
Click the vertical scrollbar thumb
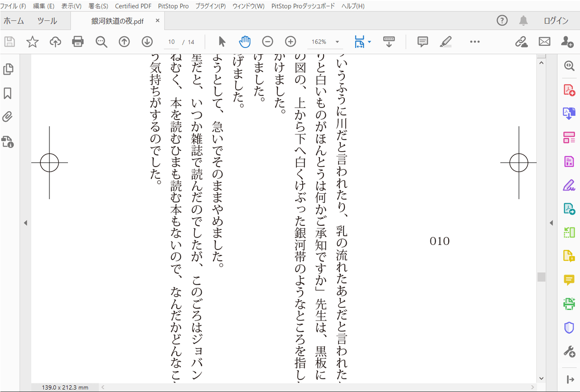pos(541,277)
